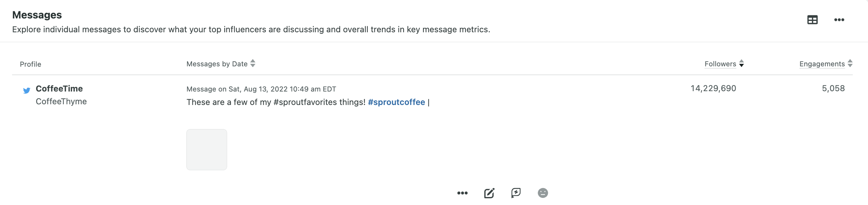The width and height of the screenshot is (868, 205).
Task: Open the CoffeeTime profile name
Action: coord(59,89)
